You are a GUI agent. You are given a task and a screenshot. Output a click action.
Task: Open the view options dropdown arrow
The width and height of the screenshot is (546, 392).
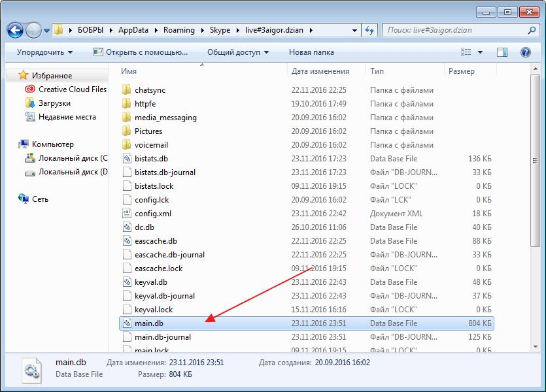481,52
